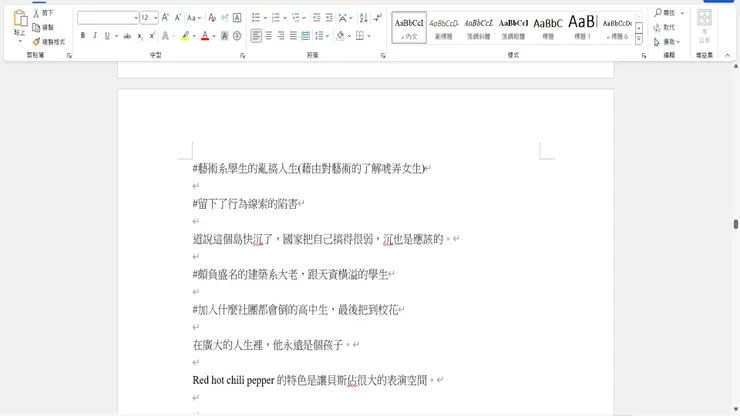Click the Cut (剪下) scissors icon
This screenshot has width=740, height=416.
pyautogui.click(x=36, y=13)
